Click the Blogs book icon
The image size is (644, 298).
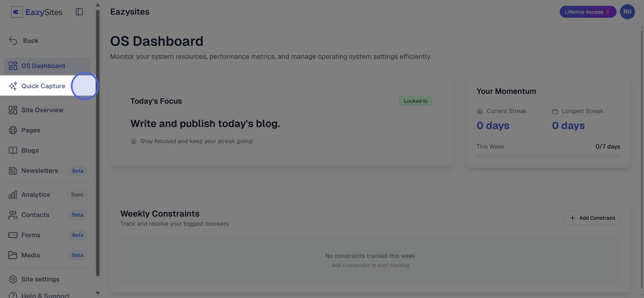point(13,150)
